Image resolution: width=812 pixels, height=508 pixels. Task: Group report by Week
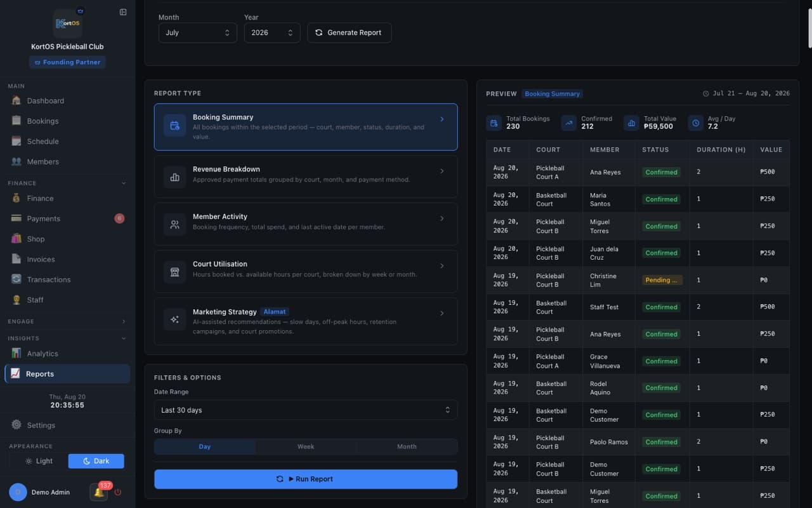[306, 446]
